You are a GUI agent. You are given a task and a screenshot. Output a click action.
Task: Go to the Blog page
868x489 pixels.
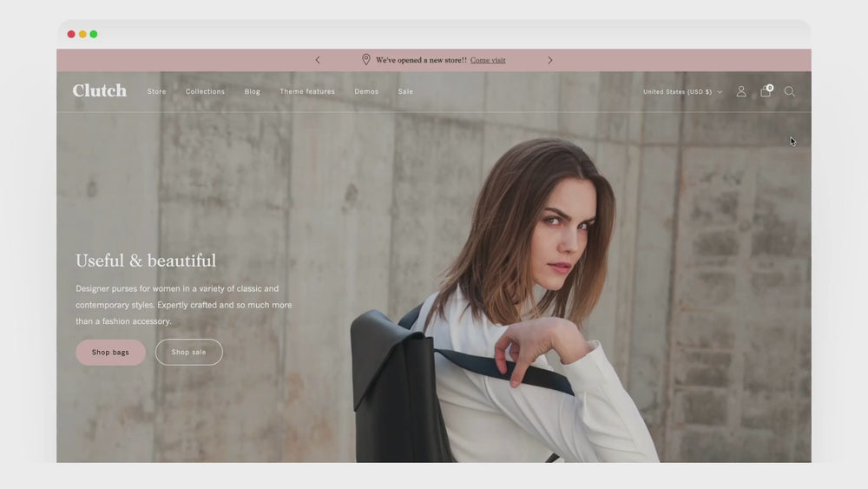[252, 92]
